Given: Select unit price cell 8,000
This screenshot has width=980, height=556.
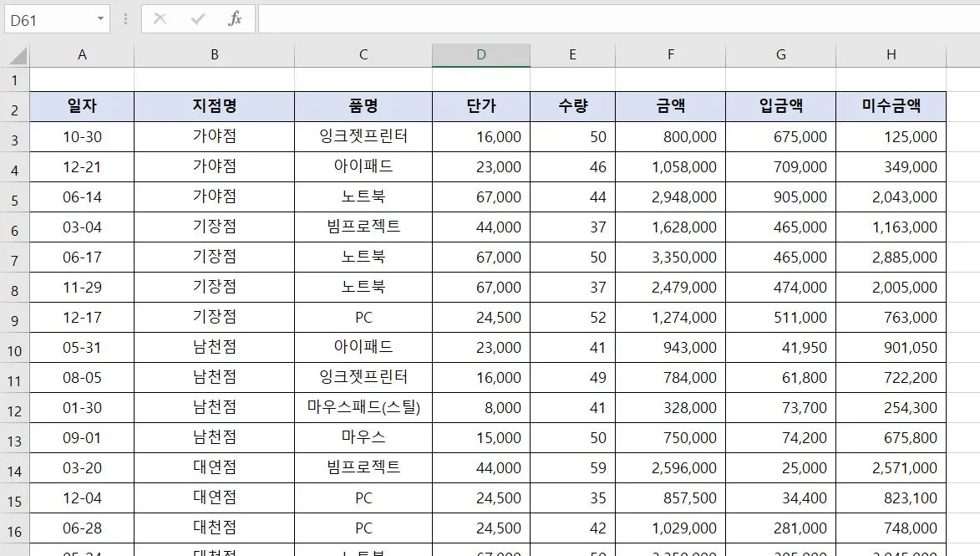Looking at the screenshot, I should pyautogui.click(x=481, y=408).
